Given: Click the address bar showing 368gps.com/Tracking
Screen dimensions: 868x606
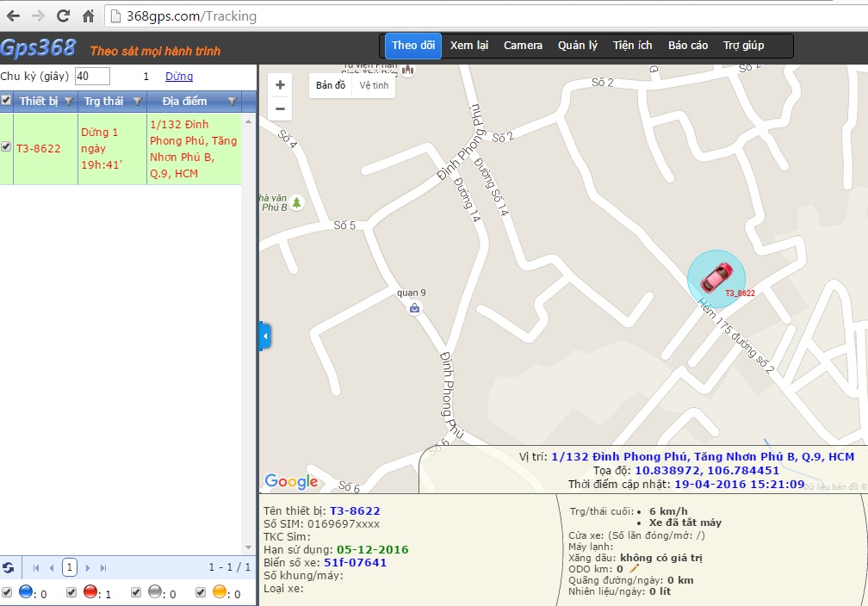Looking at the screenshot, I should pyautogui.click(x=487, y=16).
